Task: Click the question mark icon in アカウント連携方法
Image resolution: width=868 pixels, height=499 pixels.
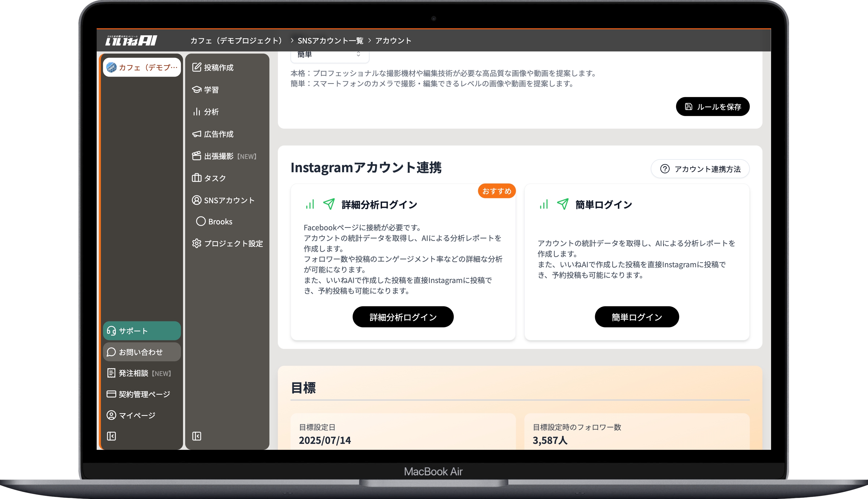Action: coord(665,169)
